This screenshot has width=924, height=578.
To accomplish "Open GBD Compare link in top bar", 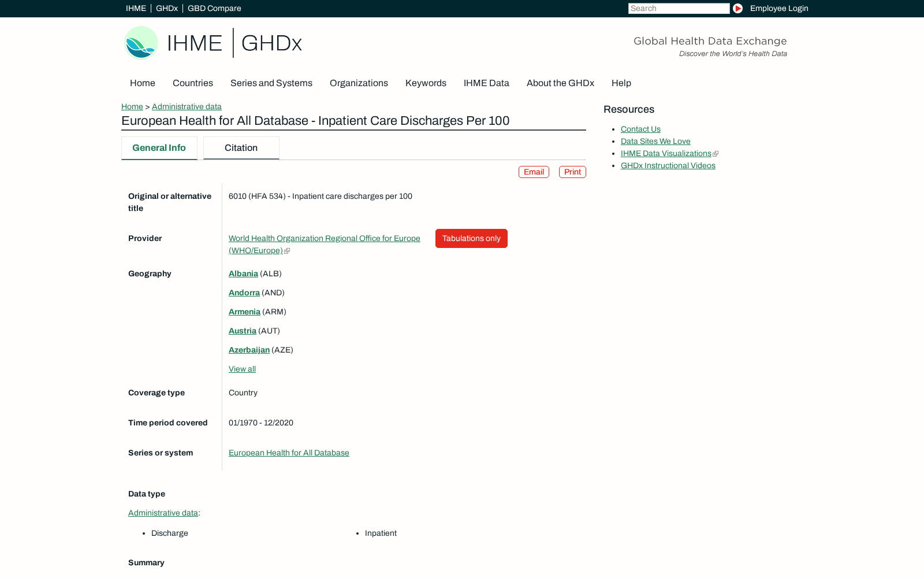I will 214,8.
